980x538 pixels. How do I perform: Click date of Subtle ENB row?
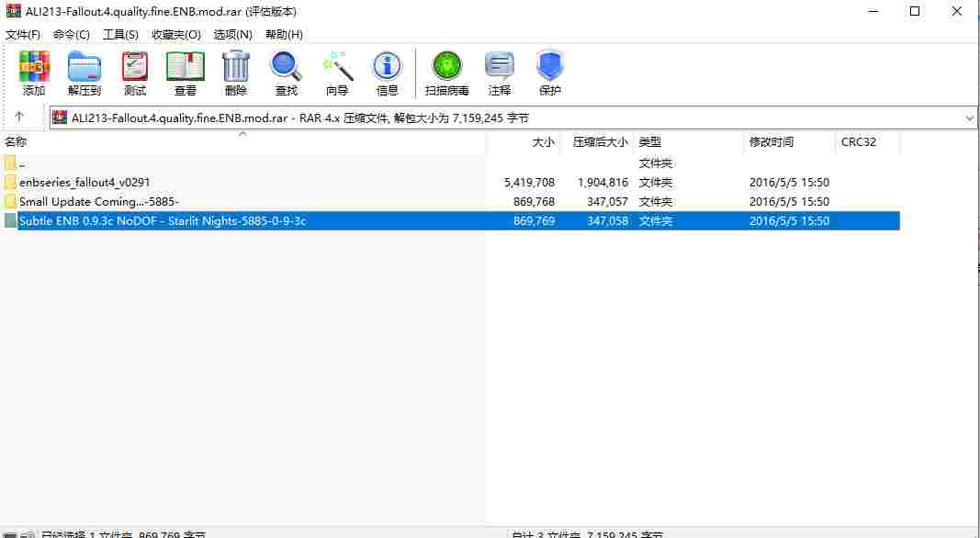click(789, 220)
